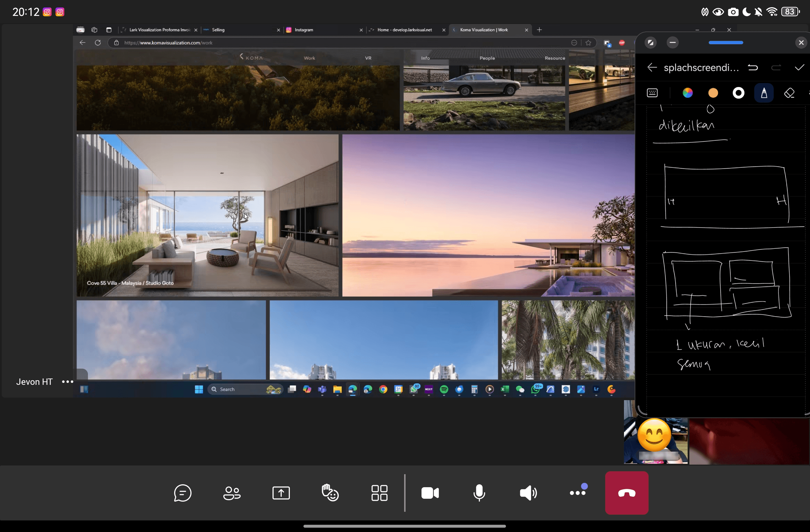Switch to keyboard input in notes
Viewport: 810px width, 532px height.
[x=652, y=93]
